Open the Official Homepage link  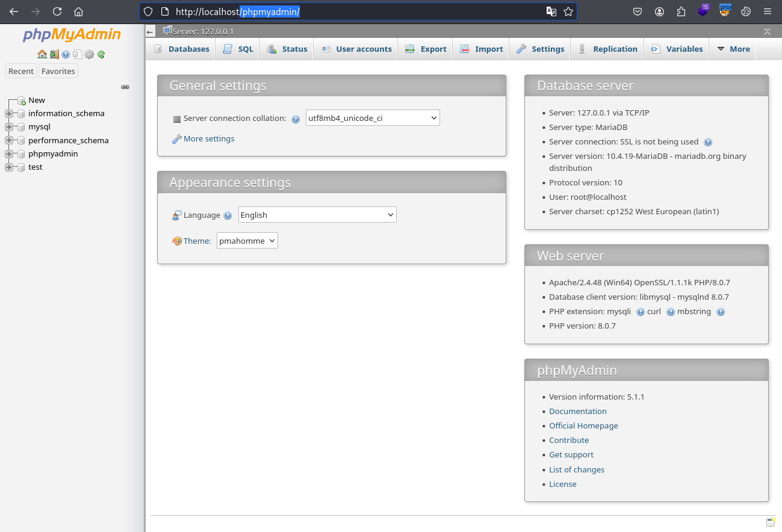click(583, 426)
